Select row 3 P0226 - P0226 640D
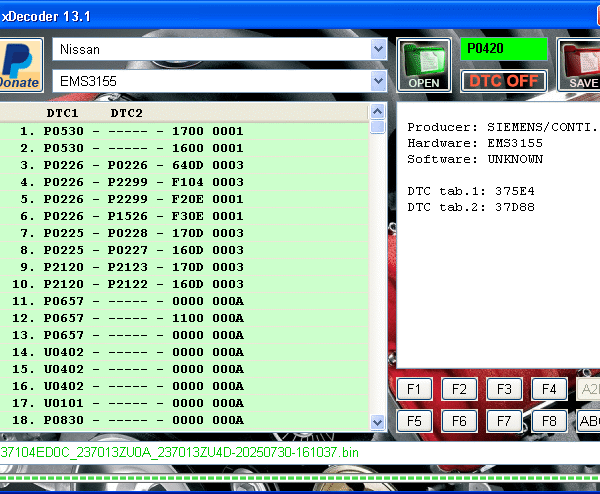 (x=184, y=165)
